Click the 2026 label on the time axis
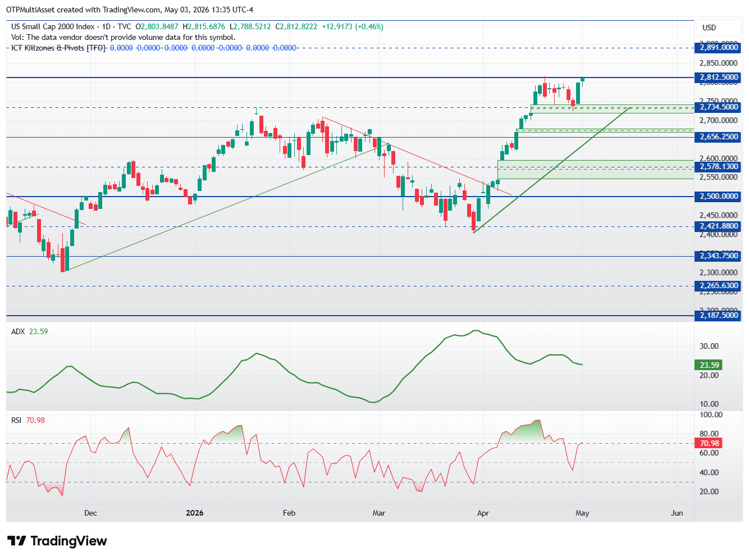 pyautogui.click(x=195, y=513)
